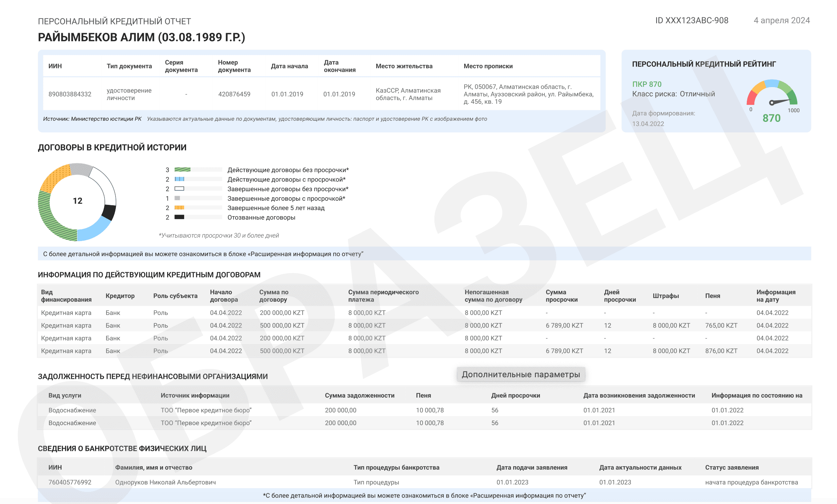Click the bankruptcy record Однoруков Николай Альбертович
The image size is (837, 504).
(x=165, y=482)
